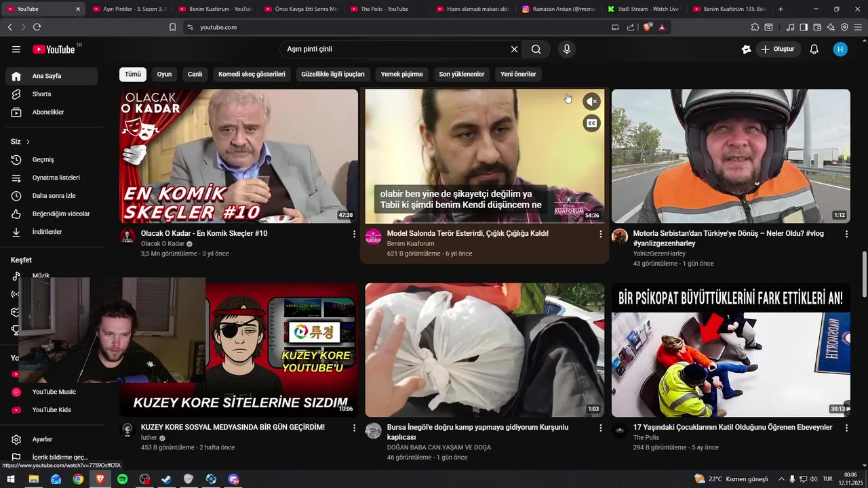Open the Brave Shields lion icon
This screenshot has height=488, width=868.
pyautogui.click(x=647, y=27)
